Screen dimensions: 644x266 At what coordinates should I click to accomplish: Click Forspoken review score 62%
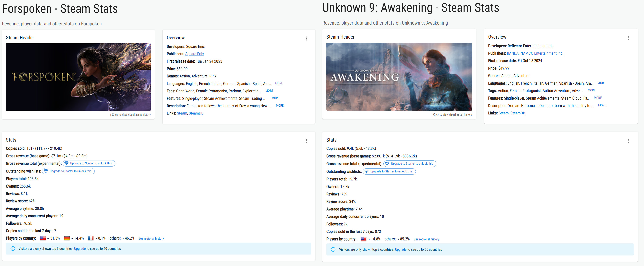[x=32, y=201]
